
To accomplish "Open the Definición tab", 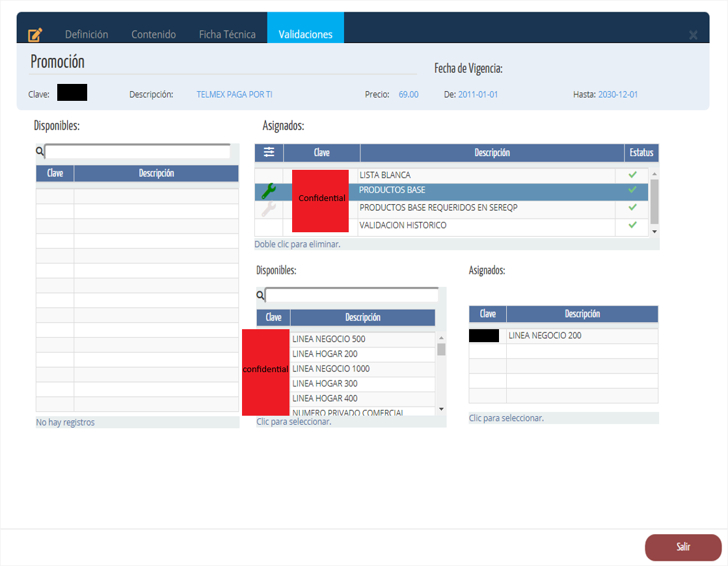I will pos(87,34).
